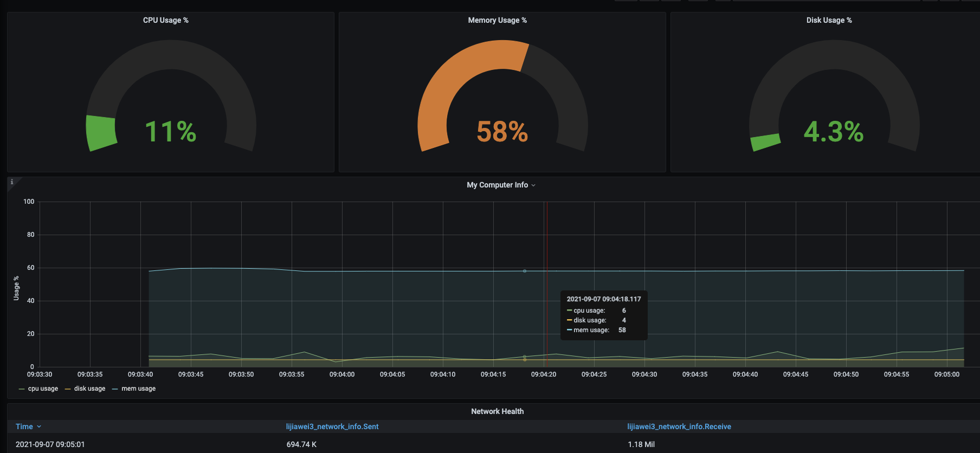Click the yellow disk usage legend color line
Image resolution: width=980 pixels, height=453 pixels.
point(68,389)
